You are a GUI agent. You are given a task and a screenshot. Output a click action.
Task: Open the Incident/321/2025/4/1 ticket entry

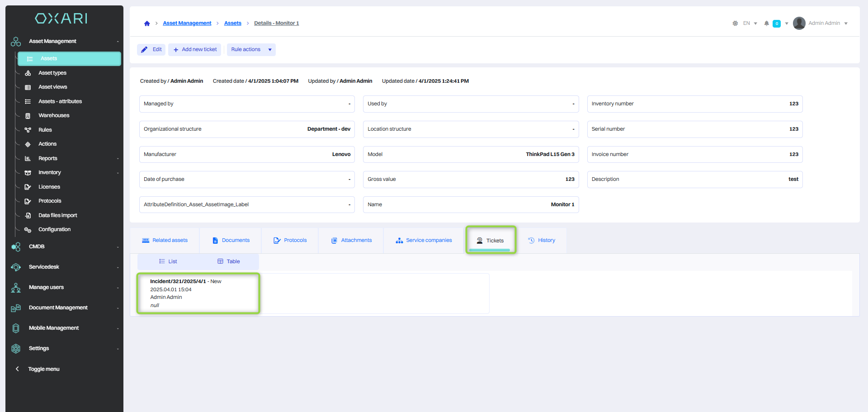coord(178,281)
